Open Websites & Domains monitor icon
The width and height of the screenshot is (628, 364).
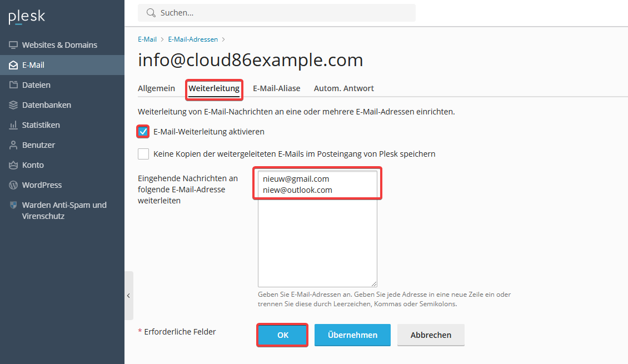(x=13, y=45)
